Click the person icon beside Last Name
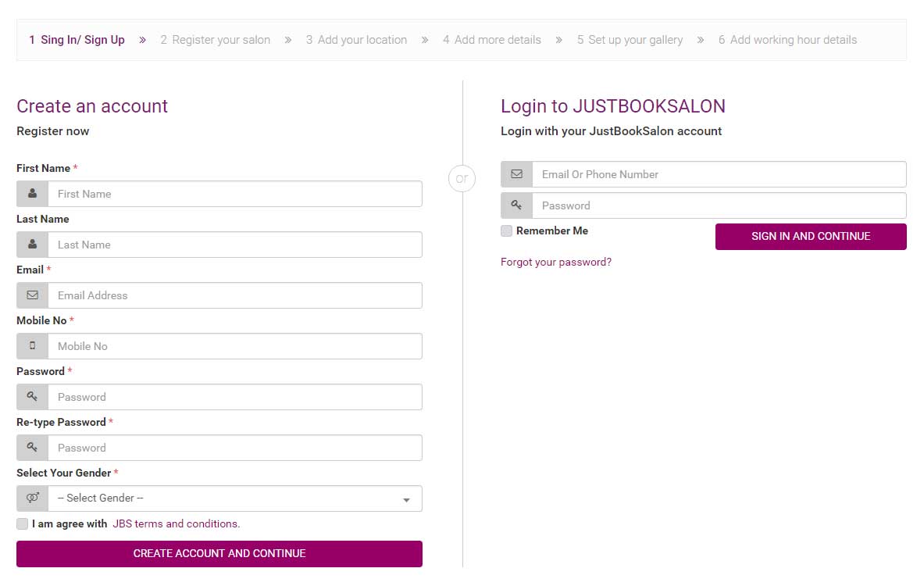The height and width of the screenshot is (586, 924). pos(32,245)
